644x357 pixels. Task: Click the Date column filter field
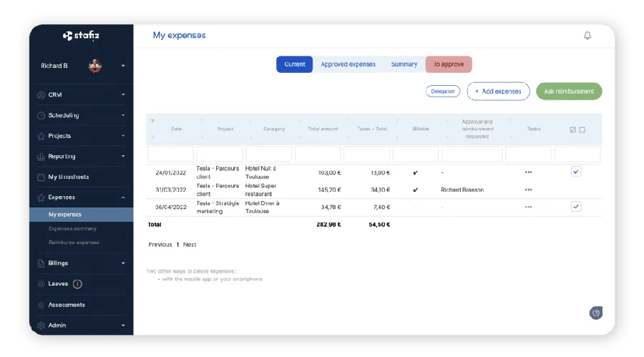(170, 154)
